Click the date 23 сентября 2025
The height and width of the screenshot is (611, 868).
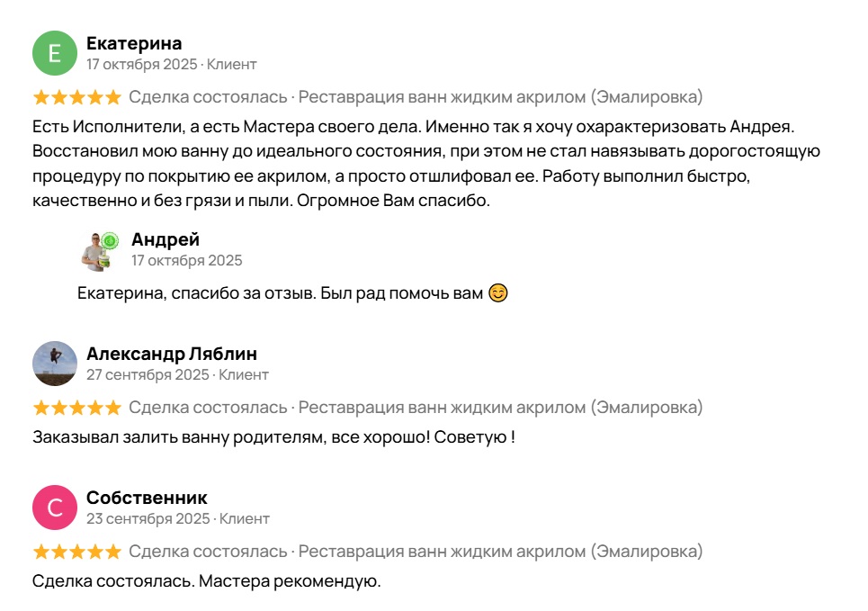tap(148, 519)
